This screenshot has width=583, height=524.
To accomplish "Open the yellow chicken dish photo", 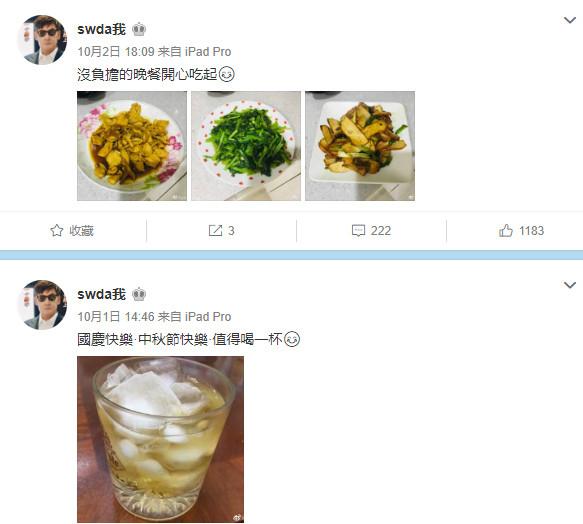I will (132, 146).
